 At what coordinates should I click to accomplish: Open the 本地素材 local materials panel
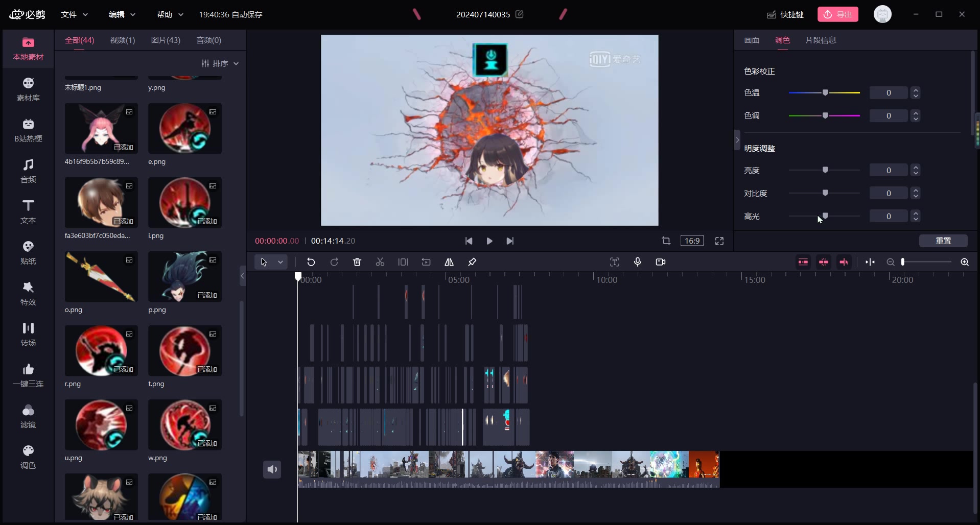click(x=28, y=49)
